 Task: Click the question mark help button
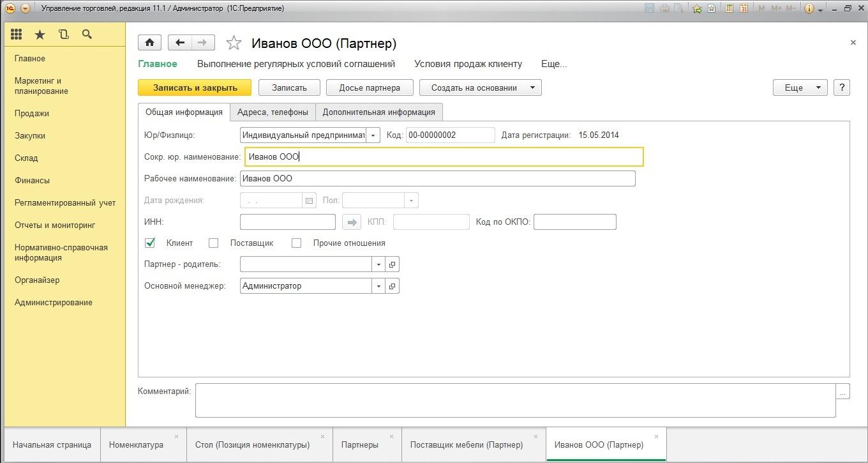(x=841, y=87)
